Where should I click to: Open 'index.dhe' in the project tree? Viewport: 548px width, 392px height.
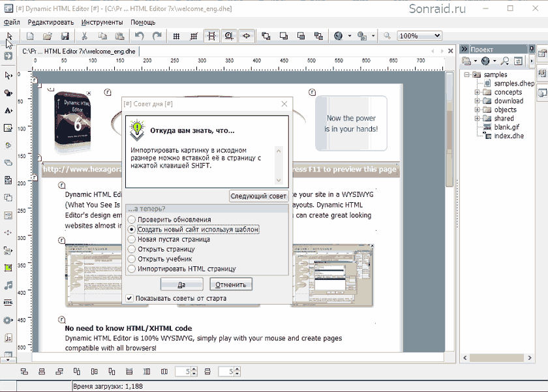(508, 136)
